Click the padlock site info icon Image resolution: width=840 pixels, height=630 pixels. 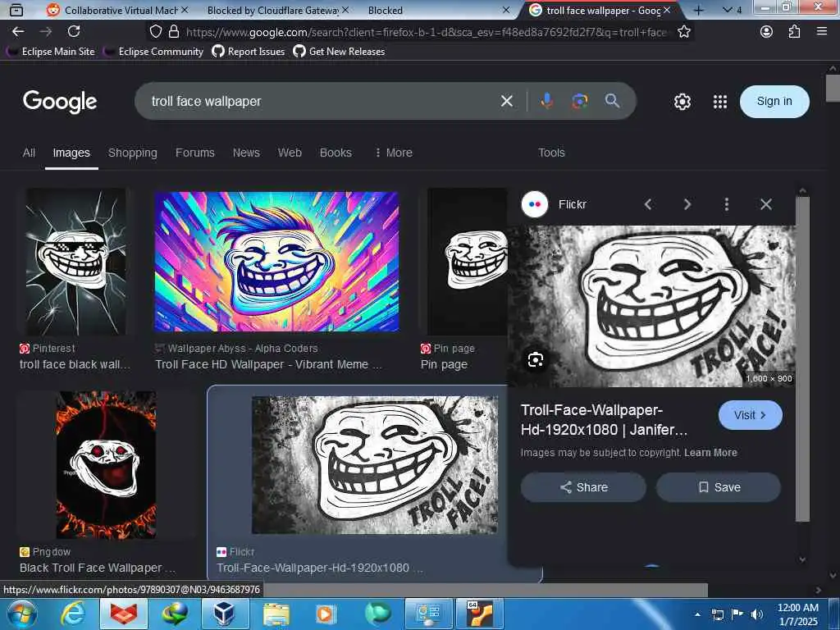174,32
